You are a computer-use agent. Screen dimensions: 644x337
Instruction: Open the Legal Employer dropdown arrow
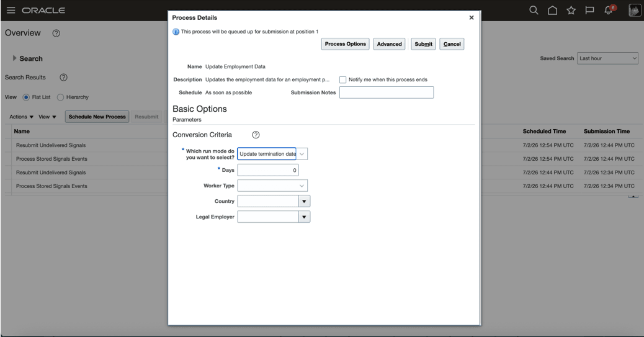click(304, 217)
